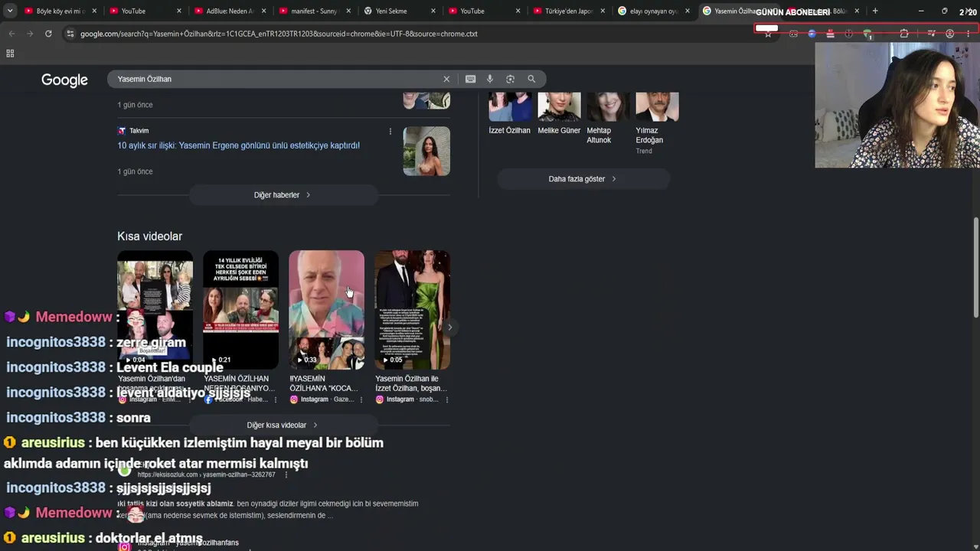Image resolution: width=980 pixels, height=551 pixels.
Task: Show next short videos with carousel arrow
Action: (449, 328)
